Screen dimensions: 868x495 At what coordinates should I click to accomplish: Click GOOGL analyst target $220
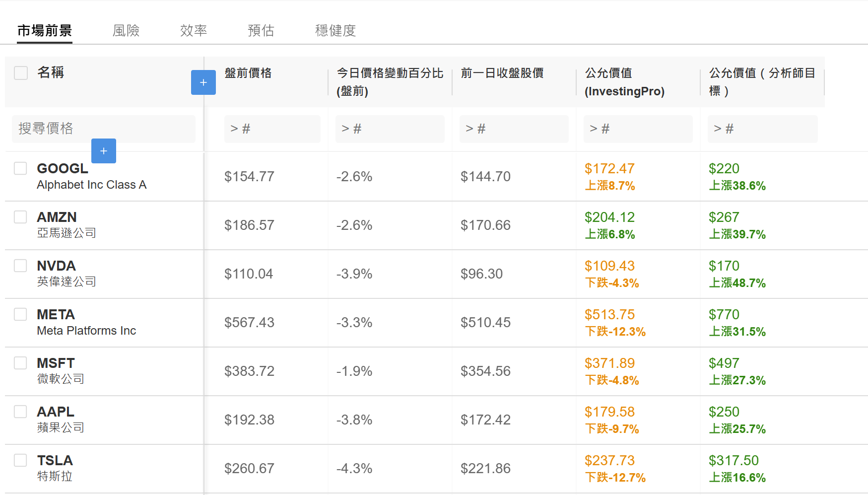click(724, 168)
